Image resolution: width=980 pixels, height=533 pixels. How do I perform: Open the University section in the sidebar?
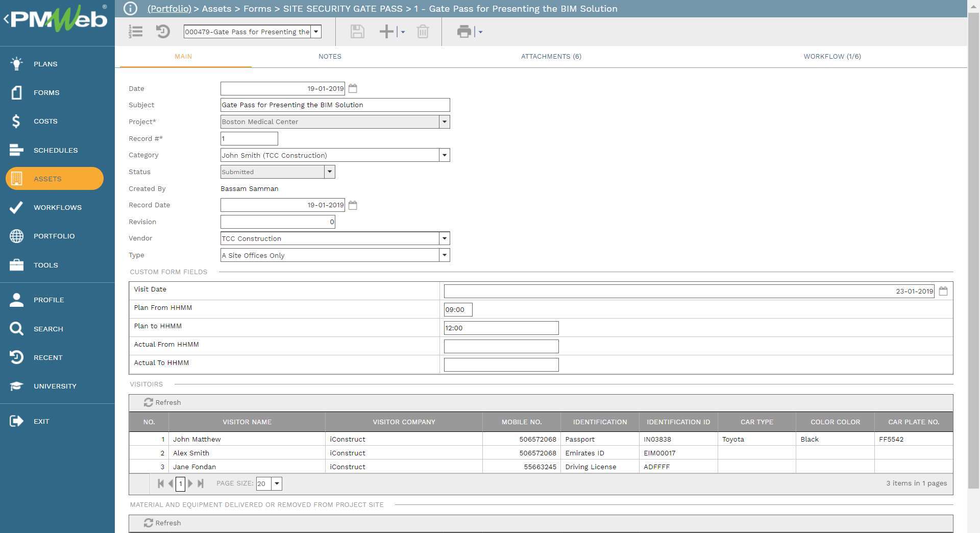pyautogui.click(x=56, y=386)
